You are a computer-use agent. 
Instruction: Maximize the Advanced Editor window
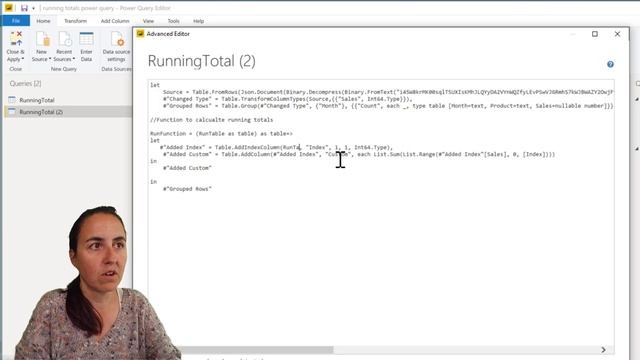[595, 34]
